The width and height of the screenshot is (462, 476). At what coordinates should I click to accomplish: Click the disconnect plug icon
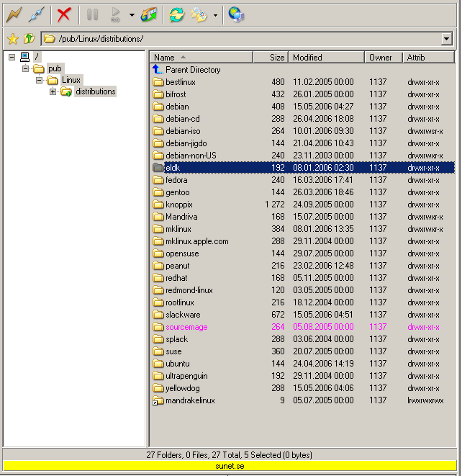point(37,14)
